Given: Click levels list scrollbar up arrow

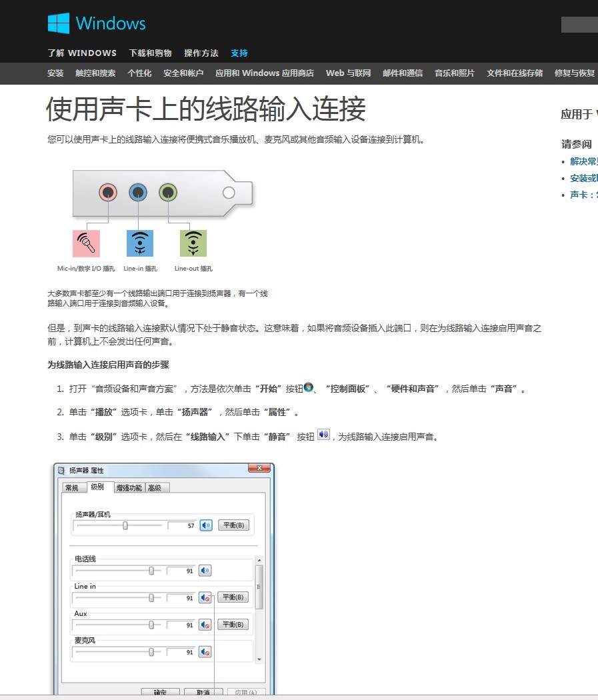Looking at the screenshot, I should click(259, 560).
